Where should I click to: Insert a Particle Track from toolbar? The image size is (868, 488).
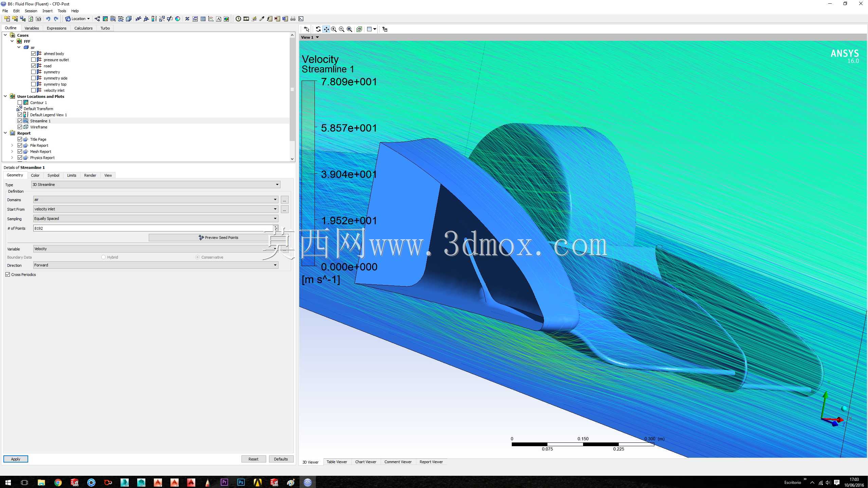[x=121, y=19]
